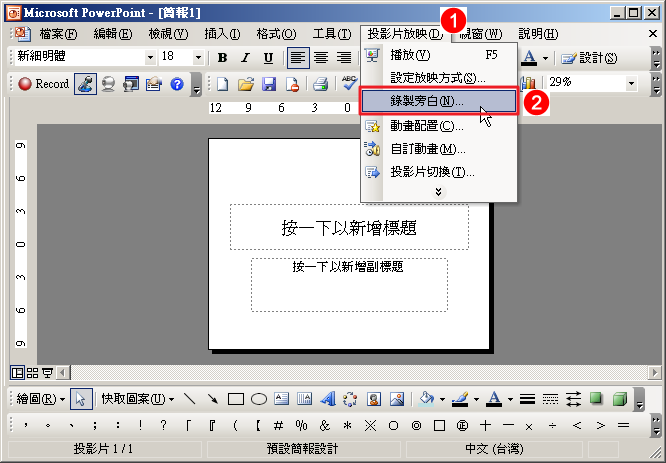666x463 pixels.
Task: Click the Open folder icon
Action: click(x=246, y=84)
